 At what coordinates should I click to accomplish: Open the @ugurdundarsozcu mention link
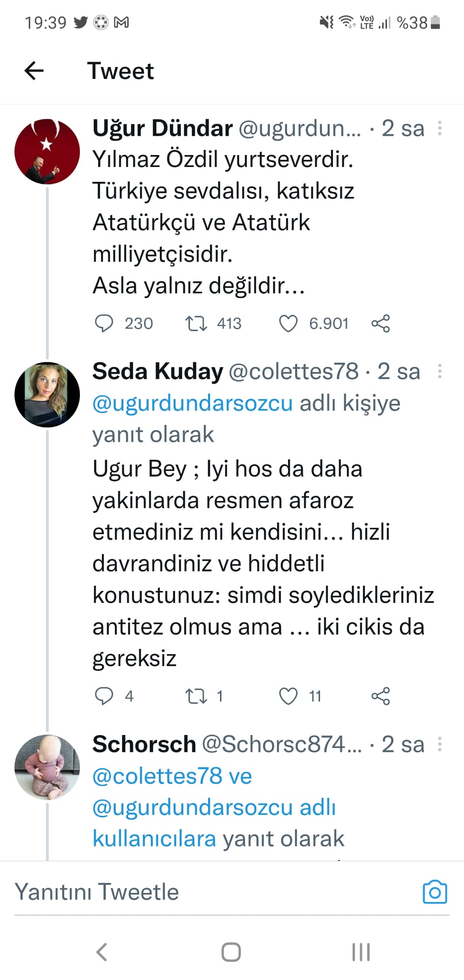click(x=190, y=403)
